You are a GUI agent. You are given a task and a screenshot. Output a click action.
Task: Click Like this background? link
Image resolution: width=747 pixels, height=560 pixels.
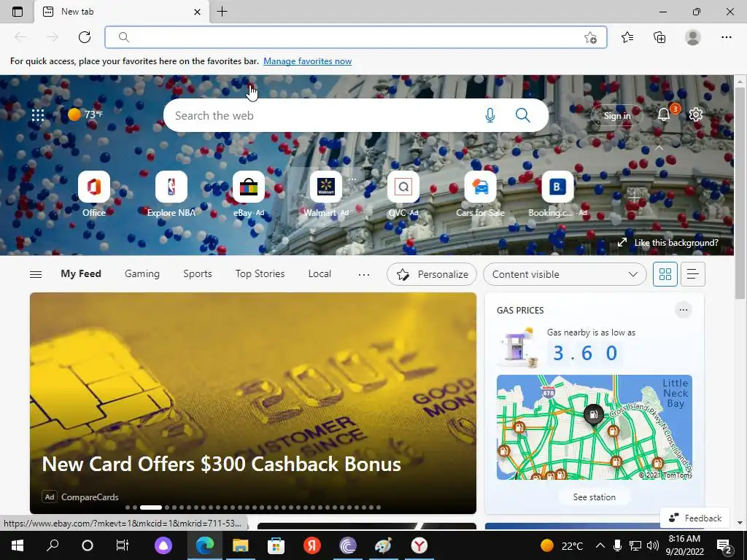[668, 242]
